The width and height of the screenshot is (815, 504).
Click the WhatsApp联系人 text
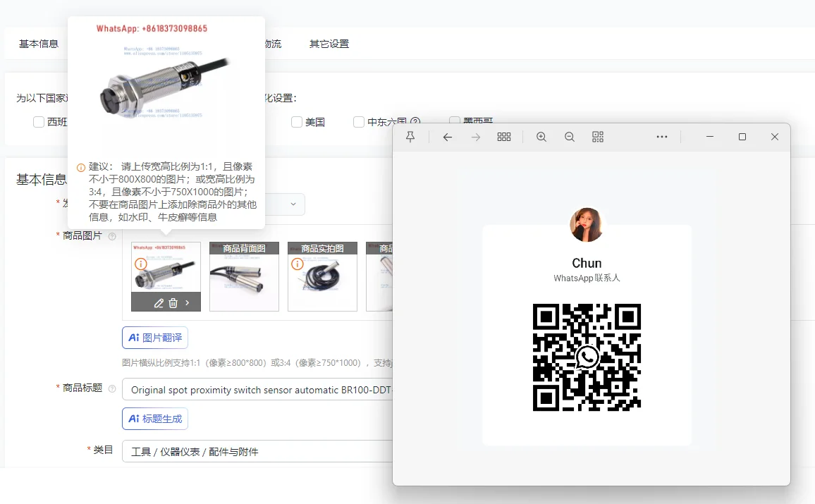tap(587, 278)
